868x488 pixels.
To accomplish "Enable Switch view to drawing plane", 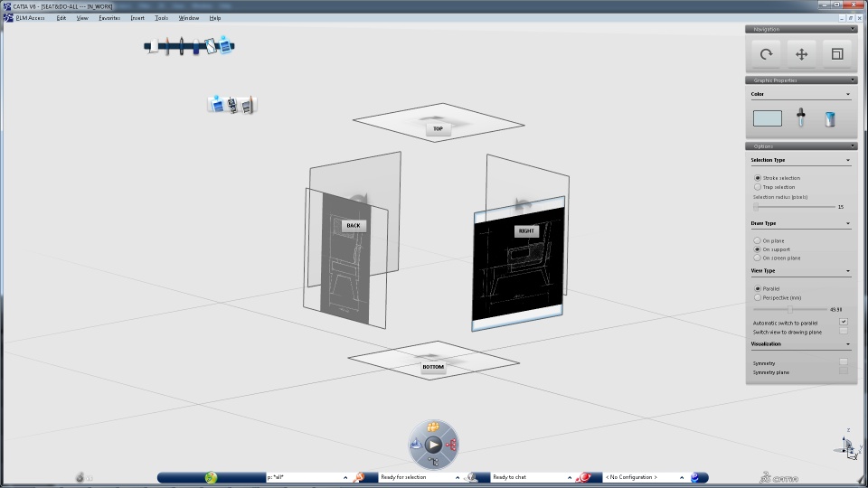I will point(843,331).
